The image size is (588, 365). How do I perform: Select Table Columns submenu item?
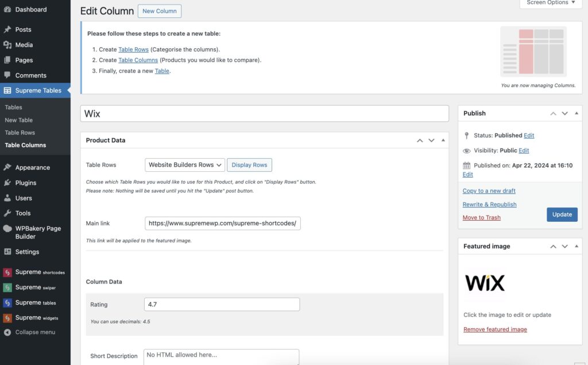[x=25, y=145]
